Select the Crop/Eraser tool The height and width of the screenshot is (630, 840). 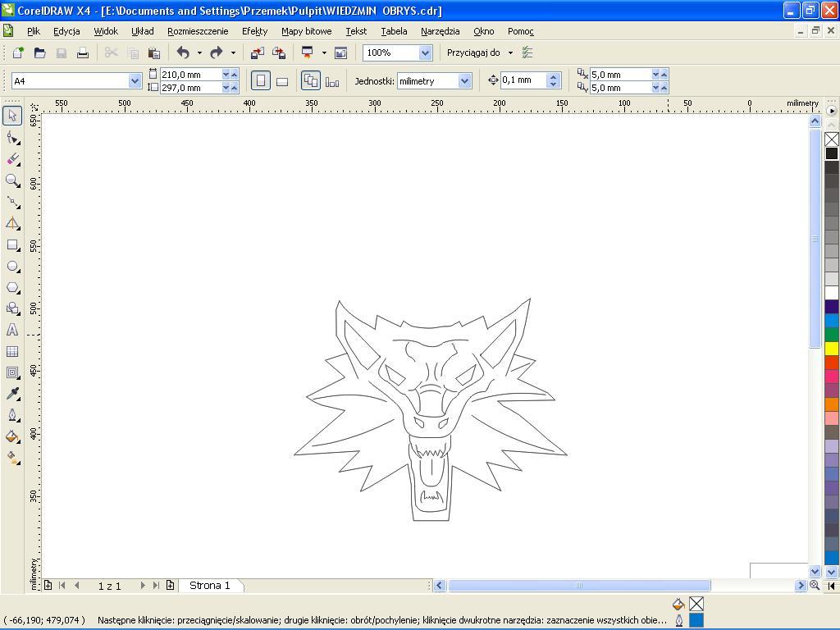pyautogui.click(x=12, y=159)
